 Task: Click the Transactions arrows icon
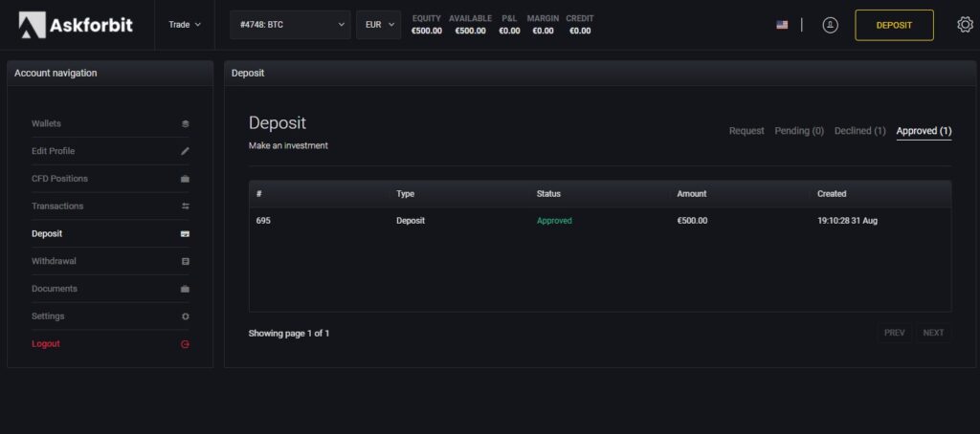[x=185, y=206]
